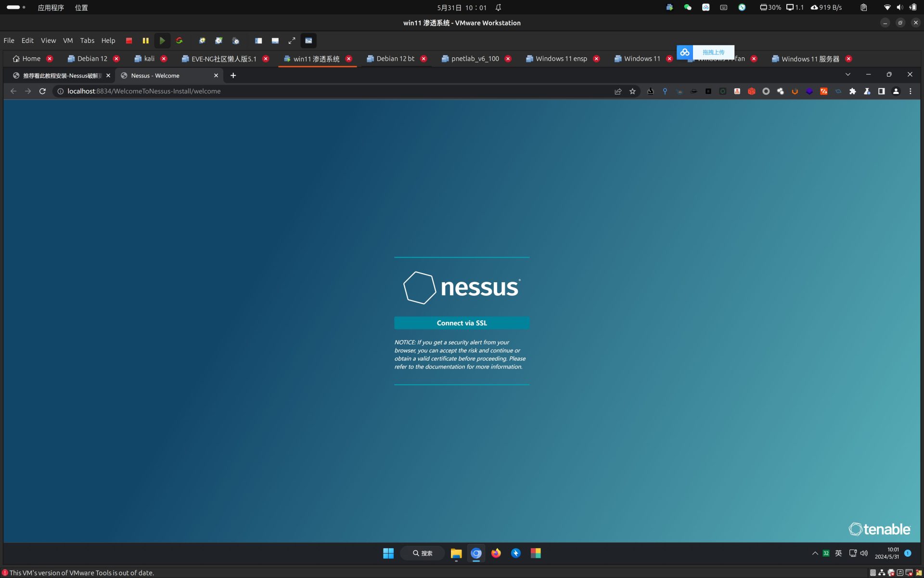Image resolution: width=924 pixels, height=578 pixels.
Task: Open a new browser tab
Action: 233,76
